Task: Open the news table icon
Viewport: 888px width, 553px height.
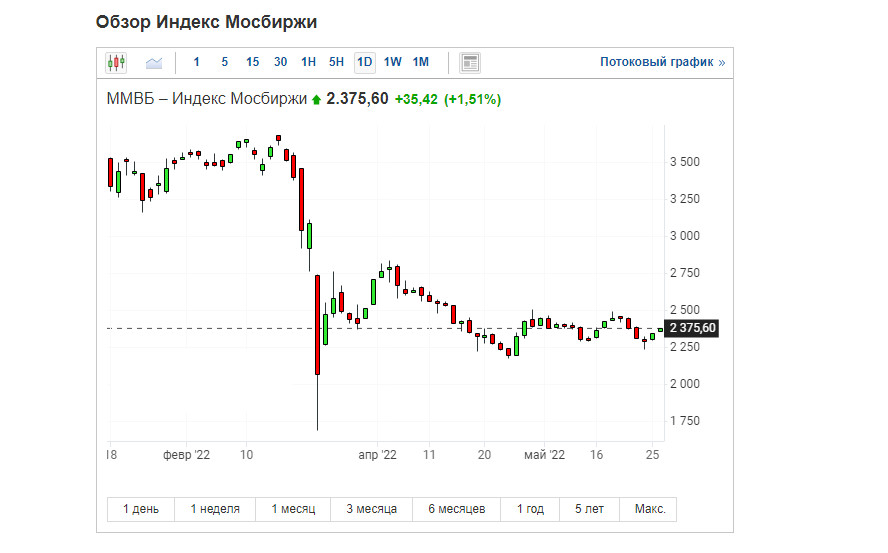Action: coord(470,62)
